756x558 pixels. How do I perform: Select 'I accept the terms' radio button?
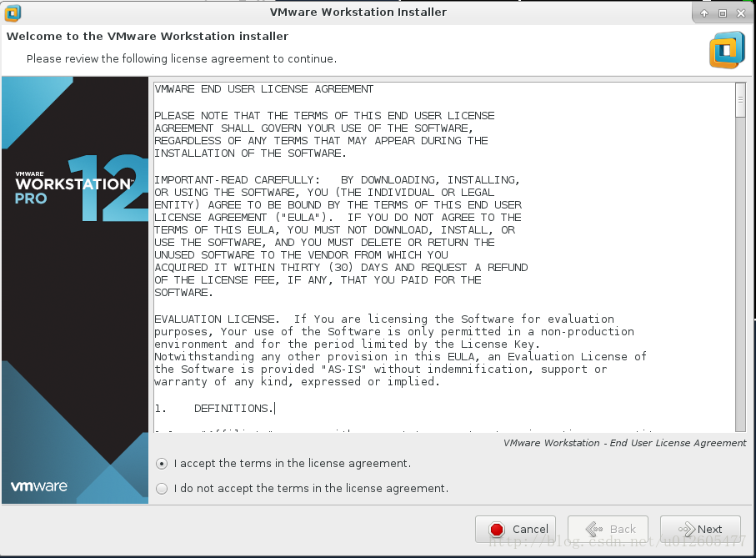[162, 464]
